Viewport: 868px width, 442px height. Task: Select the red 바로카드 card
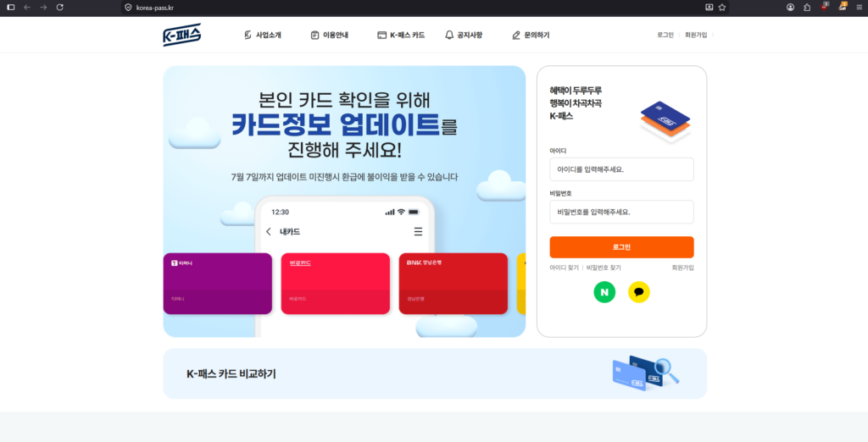(x=336, y=283)
